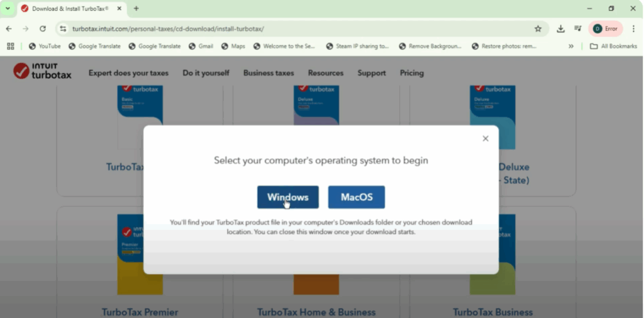Open the Gmail bookmark

point(201,46)
